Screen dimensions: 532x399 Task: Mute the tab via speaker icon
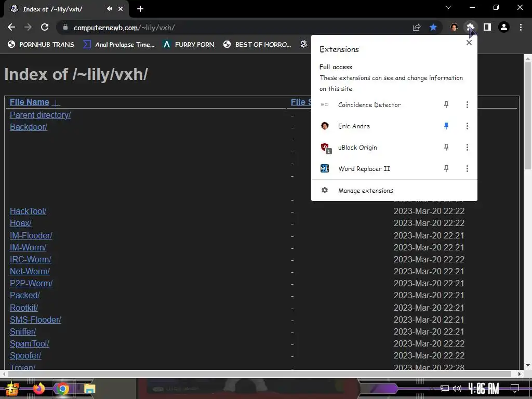[109, 9]
